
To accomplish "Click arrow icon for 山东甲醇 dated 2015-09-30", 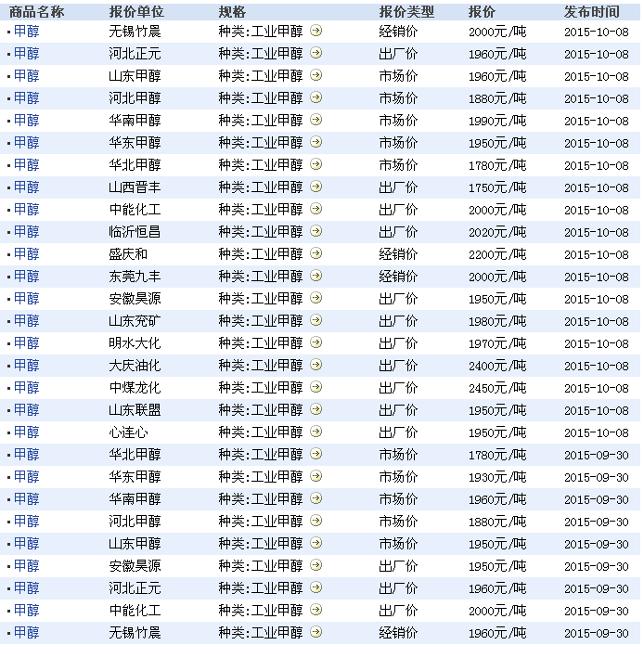I will click(x=316, y=543).
